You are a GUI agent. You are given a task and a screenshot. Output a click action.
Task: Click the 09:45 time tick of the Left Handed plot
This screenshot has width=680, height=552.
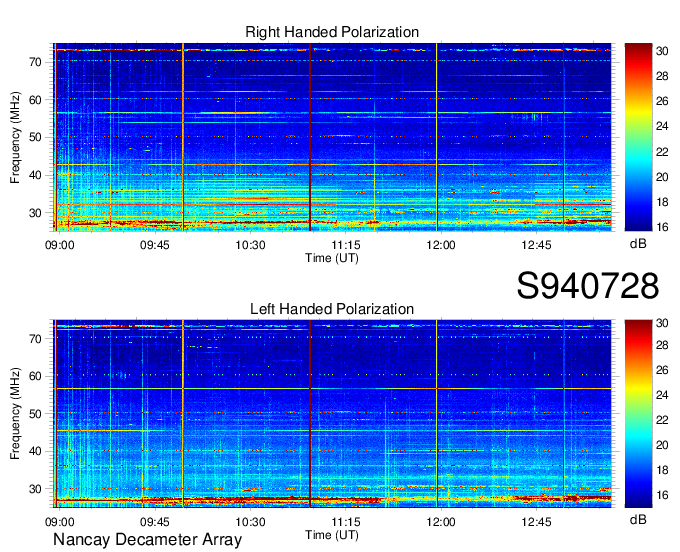[155, 522]
